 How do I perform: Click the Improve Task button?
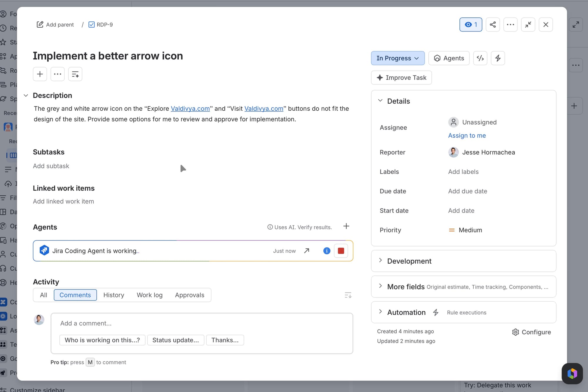401,78
